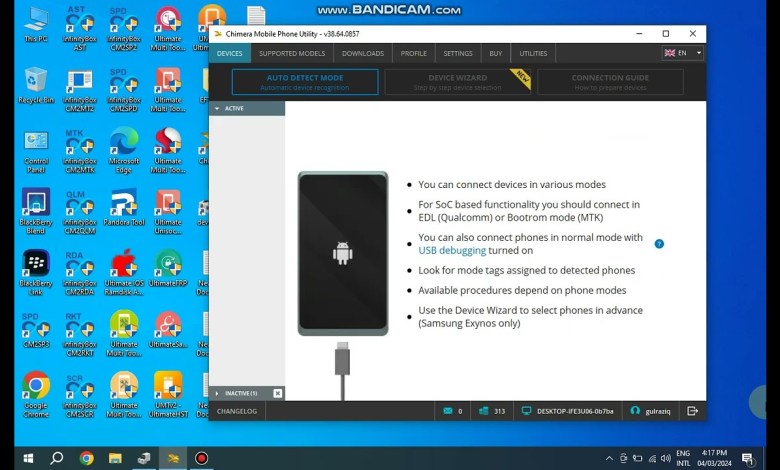780x470 pixels.
Task: Open the EN language dropdown
Action: (683, 53)
